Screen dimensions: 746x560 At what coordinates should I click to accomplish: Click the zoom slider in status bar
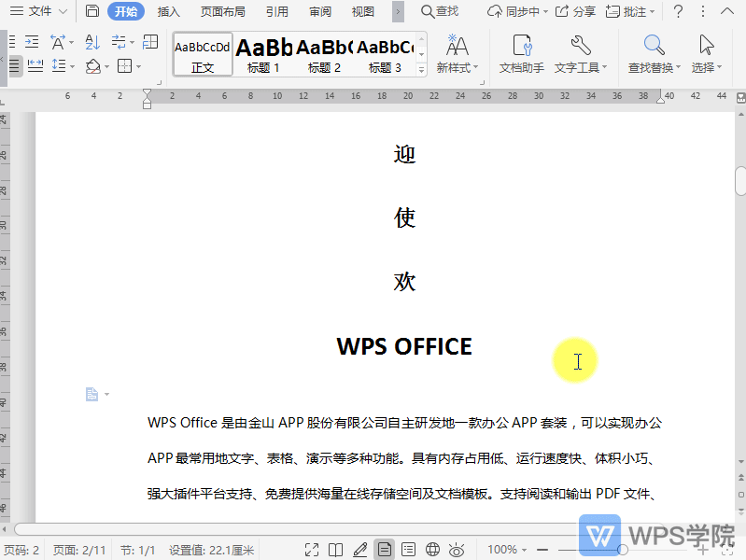pyautogui.click(x=624, y=550)
